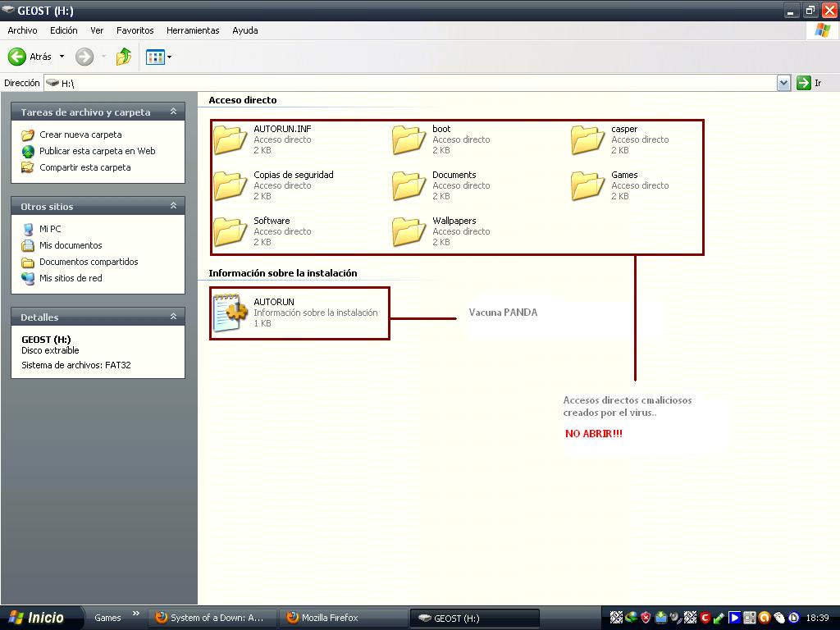Viewport: 840px width, 630px height.
Task: Open the Favoritos menu
Action: (135, 30)
